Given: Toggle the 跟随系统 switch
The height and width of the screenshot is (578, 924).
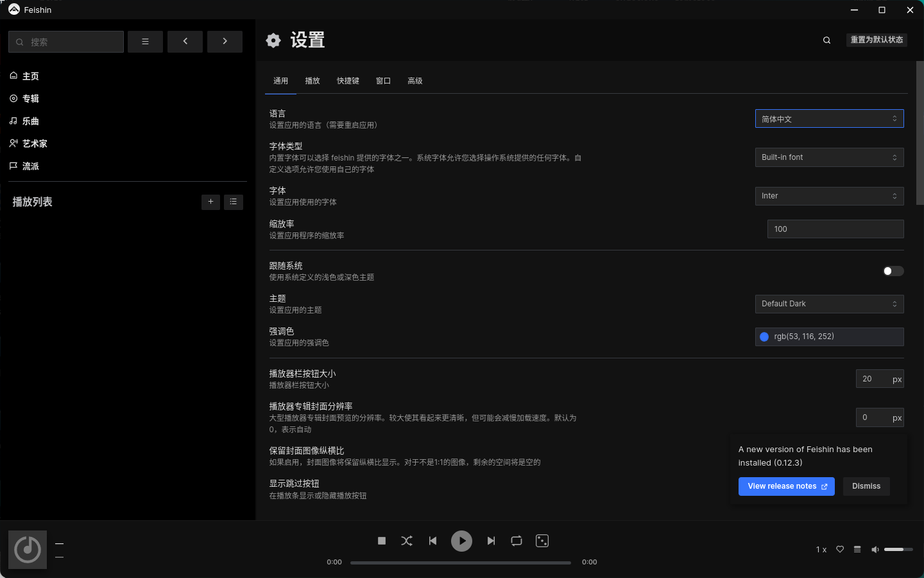Looking at the screenshot, I should [x=893, y=271].
